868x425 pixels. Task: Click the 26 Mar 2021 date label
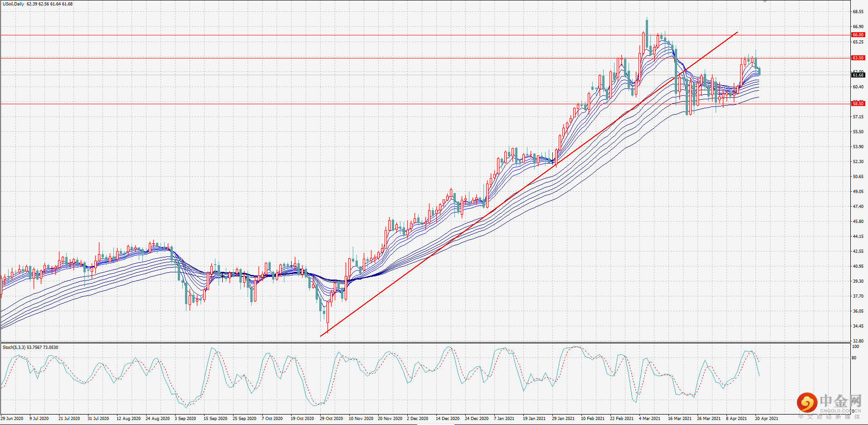709,419
